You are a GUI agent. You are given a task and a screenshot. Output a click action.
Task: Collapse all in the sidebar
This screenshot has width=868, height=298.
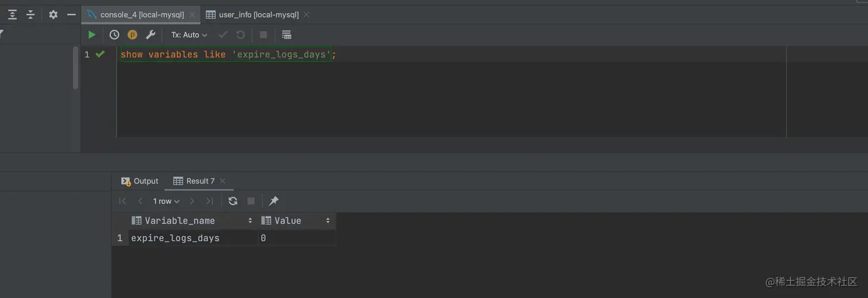30,14
